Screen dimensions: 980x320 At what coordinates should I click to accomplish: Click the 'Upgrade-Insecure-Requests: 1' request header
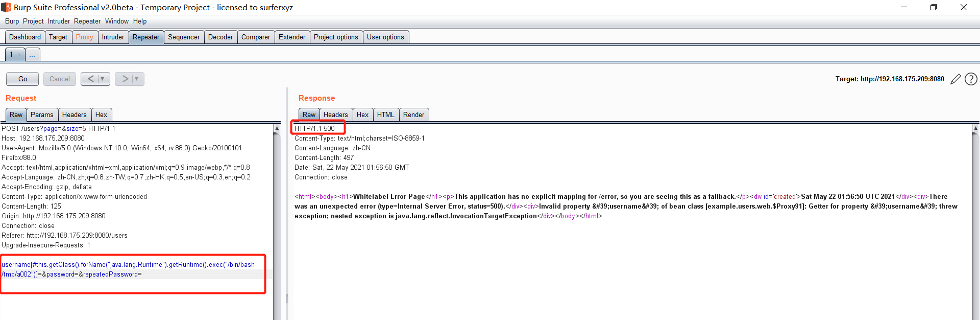click(x=46, y=245)
